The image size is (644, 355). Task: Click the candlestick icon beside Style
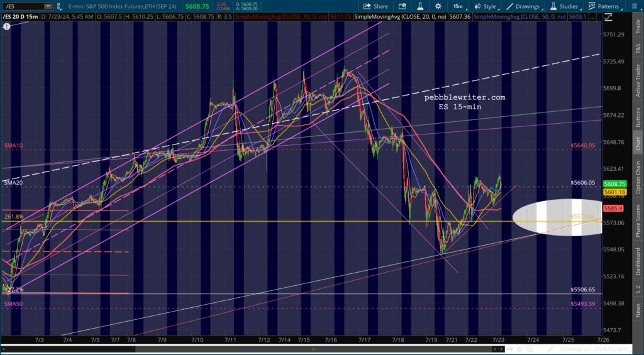pos(477,6)
